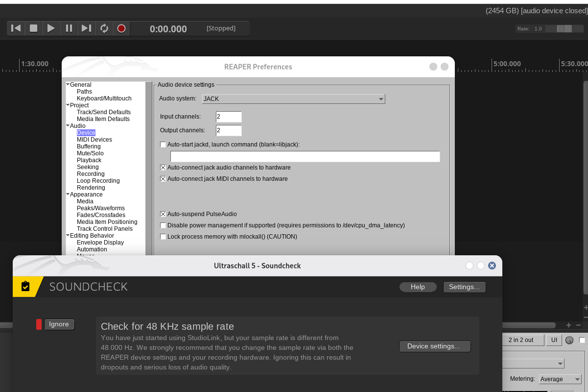This screenshot has width=588, height=392.
Task: Open Envelope Display preferences
Action: 100,243
